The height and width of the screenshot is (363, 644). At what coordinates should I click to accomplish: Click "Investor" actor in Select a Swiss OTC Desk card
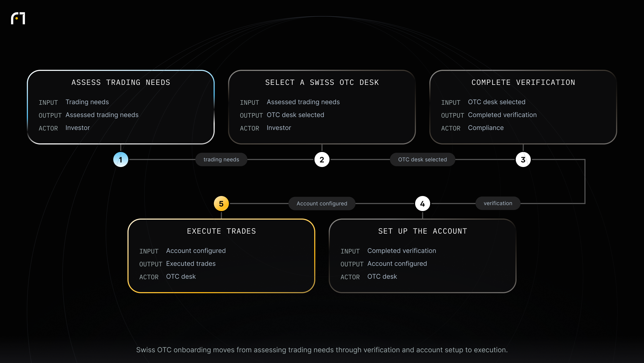pos(279,128)
